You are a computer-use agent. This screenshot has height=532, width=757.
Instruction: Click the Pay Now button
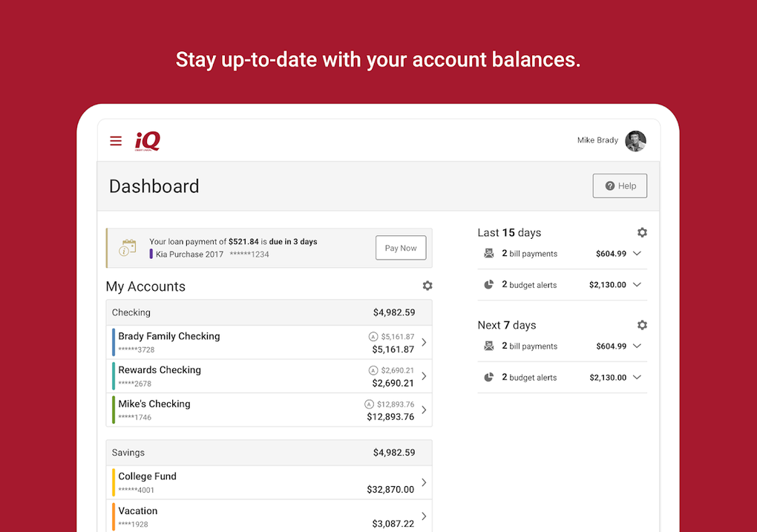(401, 248)
